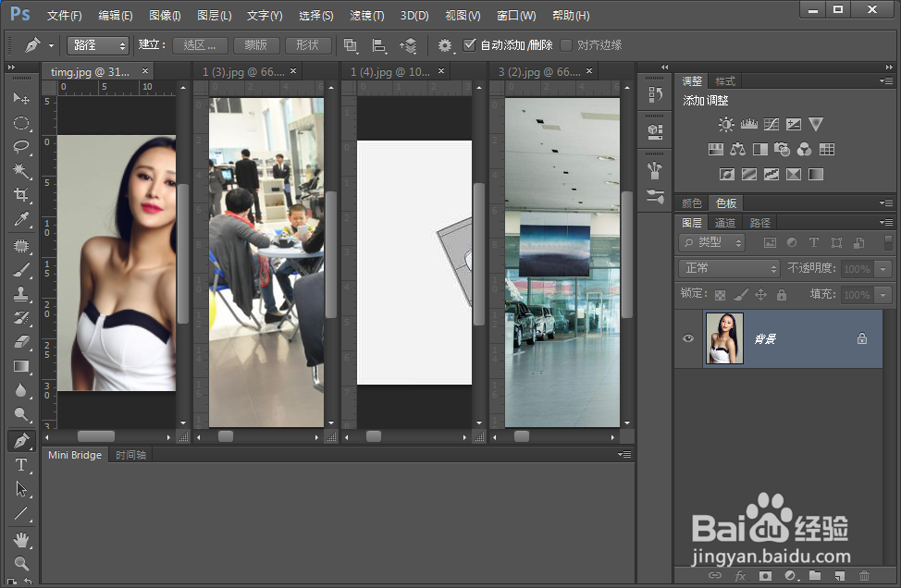This screenshot has height=588, width=901.
Task: Select the Brush tool
Action: pyautogui.click(x=21, y=270)
